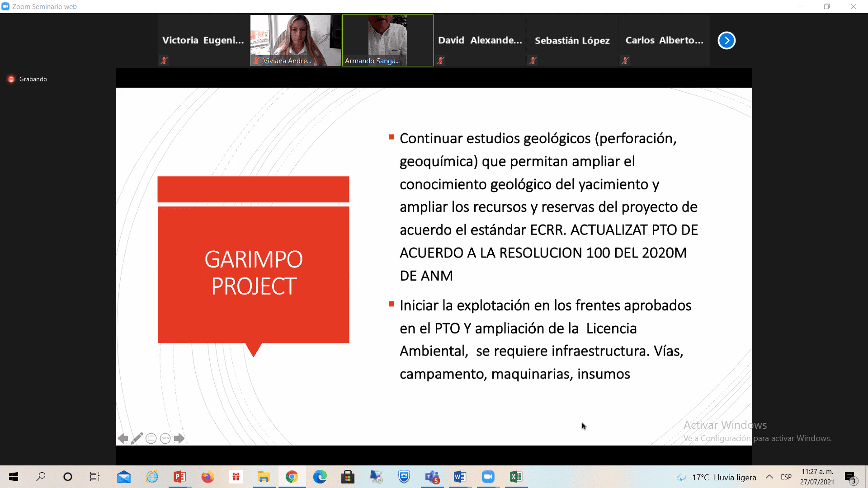Open more slide show options
The height and width of the screenshot is (488, 868).
[x=165, y=438]
